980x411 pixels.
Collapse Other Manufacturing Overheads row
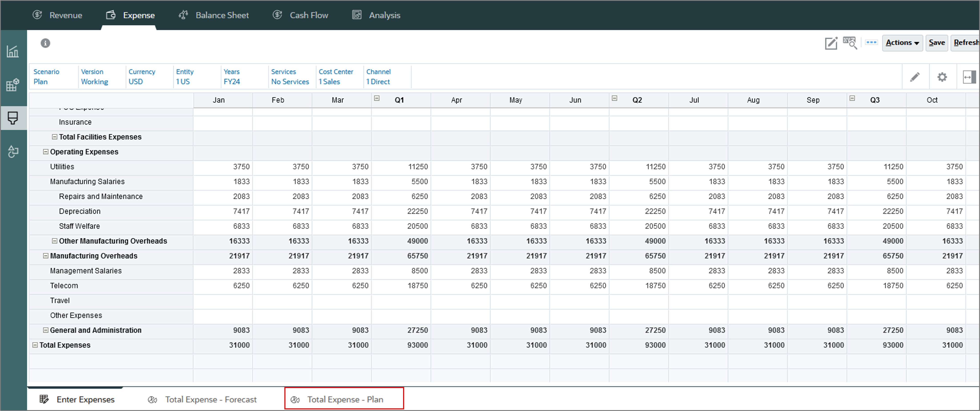[x=55, y=241]
